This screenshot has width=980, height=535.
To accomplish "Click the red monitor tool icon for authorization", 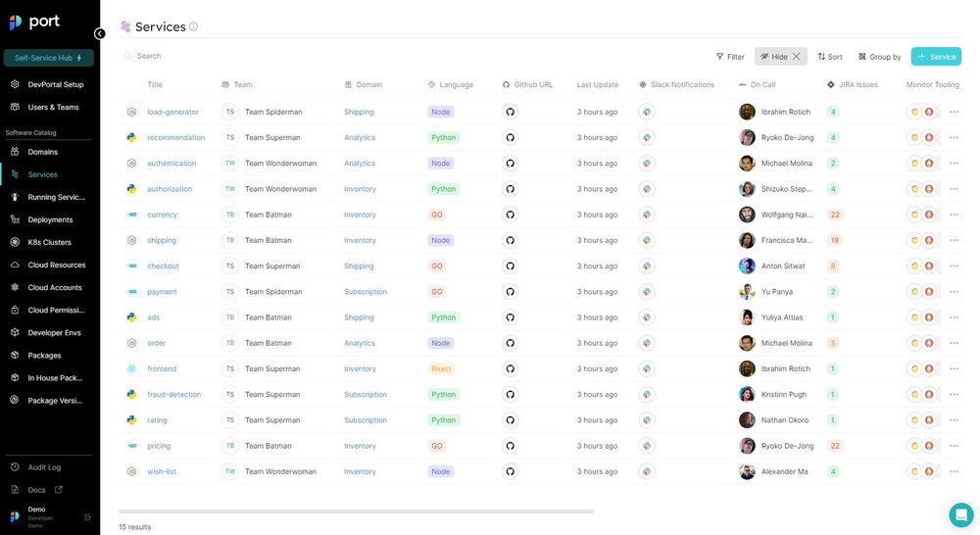I will click(x=929, y=189).
